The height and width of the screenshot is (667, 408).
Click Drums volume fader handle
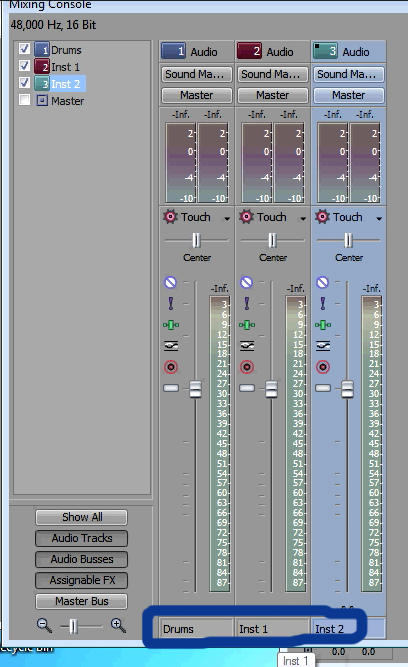tap(195, 389)
